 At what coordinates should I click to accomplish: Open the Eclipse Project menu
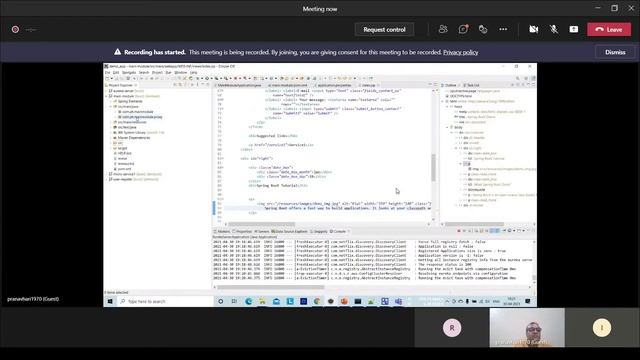click(157, 73)
